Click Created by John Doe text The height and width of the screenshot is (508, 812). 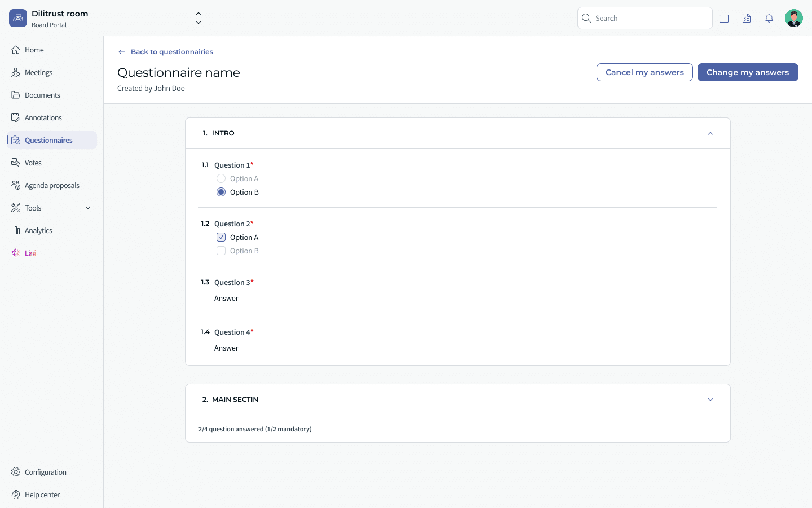coord(151,88)
